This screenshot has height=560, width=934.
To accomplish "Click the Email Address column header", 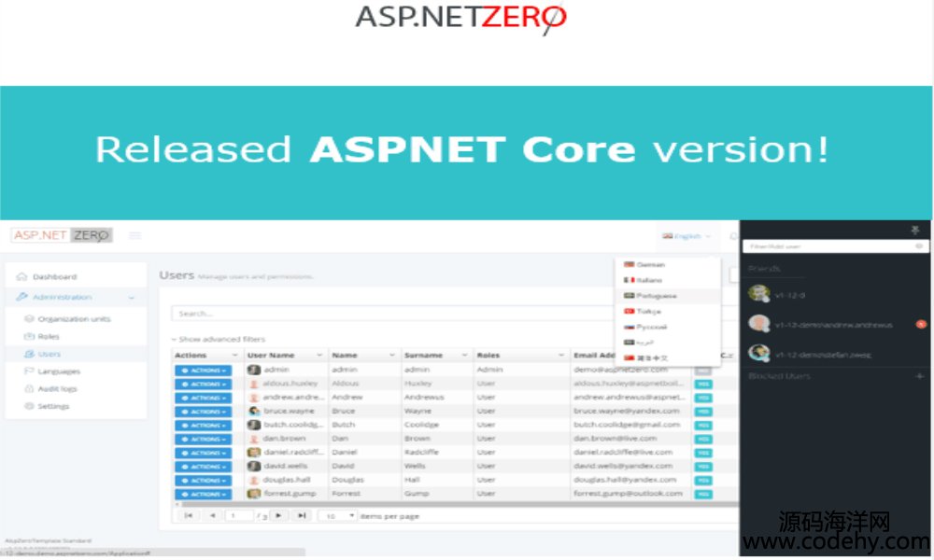I will click(593, 356).
